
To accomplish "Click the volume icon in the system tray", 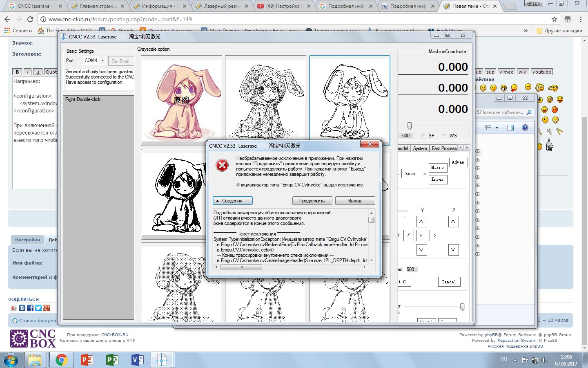I will click(x=544, y=360).
